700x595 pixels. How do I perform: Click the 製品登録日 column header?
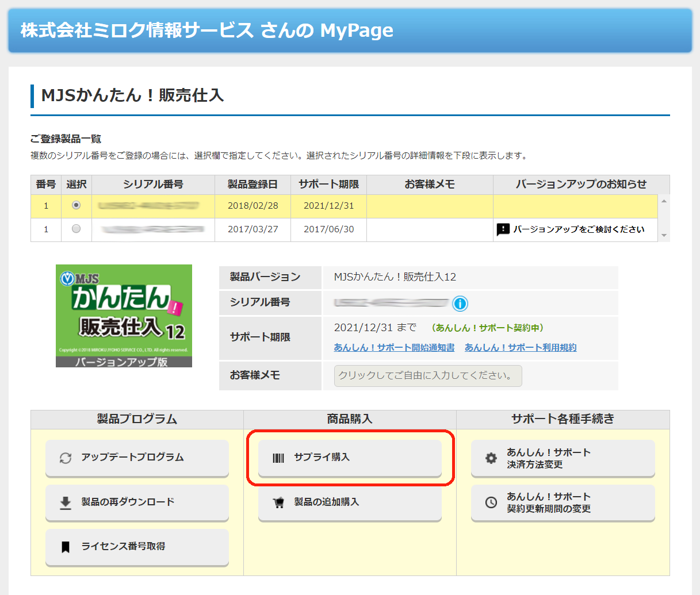[x=253, y=185]
